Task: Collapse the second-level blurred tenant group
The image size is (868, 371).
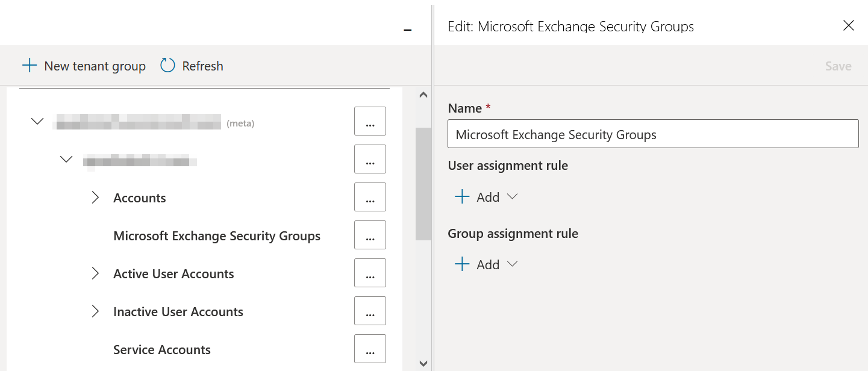Action: [x=66, y=160]
